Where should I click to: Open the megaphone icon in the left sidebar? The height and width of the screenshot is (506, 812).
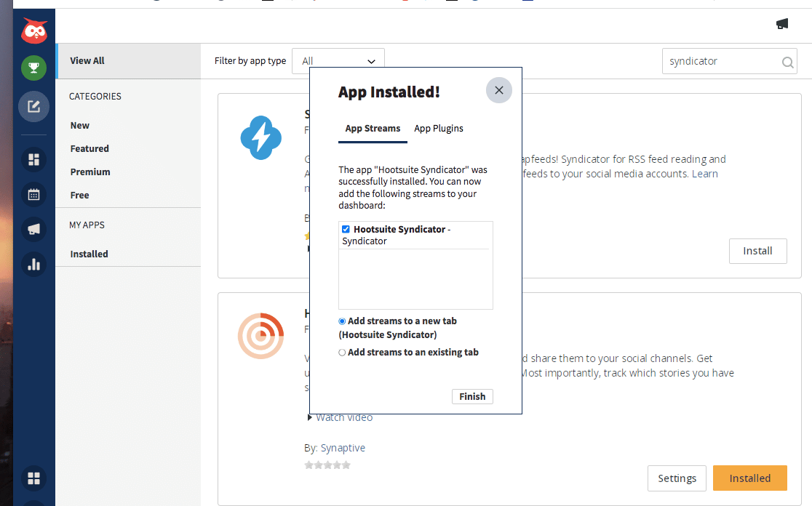33,229
